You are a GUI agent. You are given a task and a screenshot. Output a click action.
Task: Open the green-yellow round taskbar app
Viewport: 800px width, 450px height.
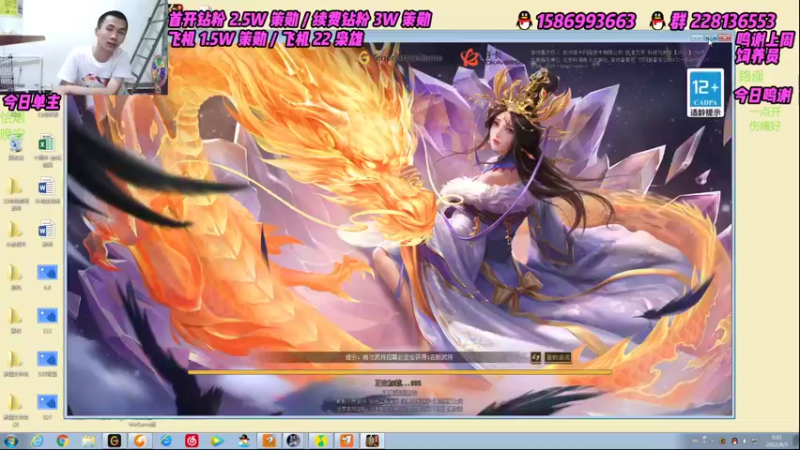point(320,441)
